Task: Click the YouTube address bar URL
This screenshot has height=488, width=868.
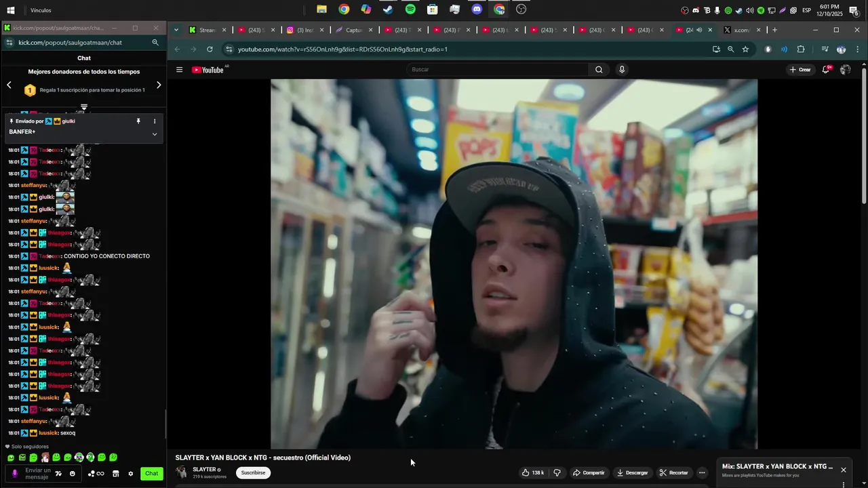Action: [342, 49]
